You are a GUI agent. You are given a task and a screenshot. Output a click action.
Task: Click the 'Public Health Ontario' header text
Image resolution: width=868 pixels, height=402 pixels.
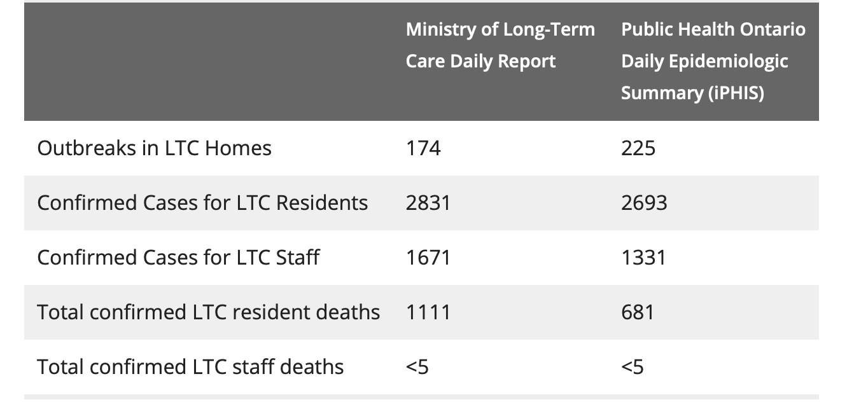(713, 29)
